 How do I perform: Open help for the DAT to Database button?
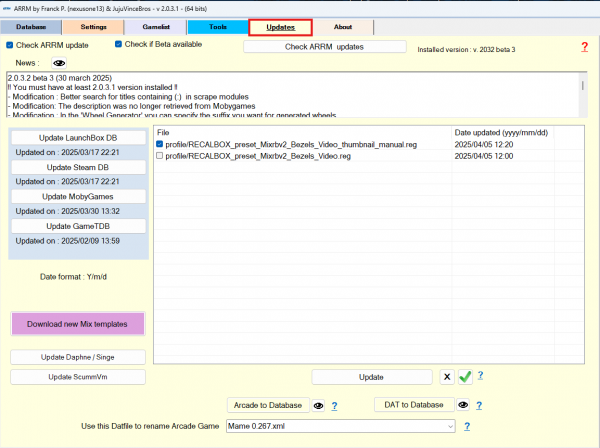480,406
